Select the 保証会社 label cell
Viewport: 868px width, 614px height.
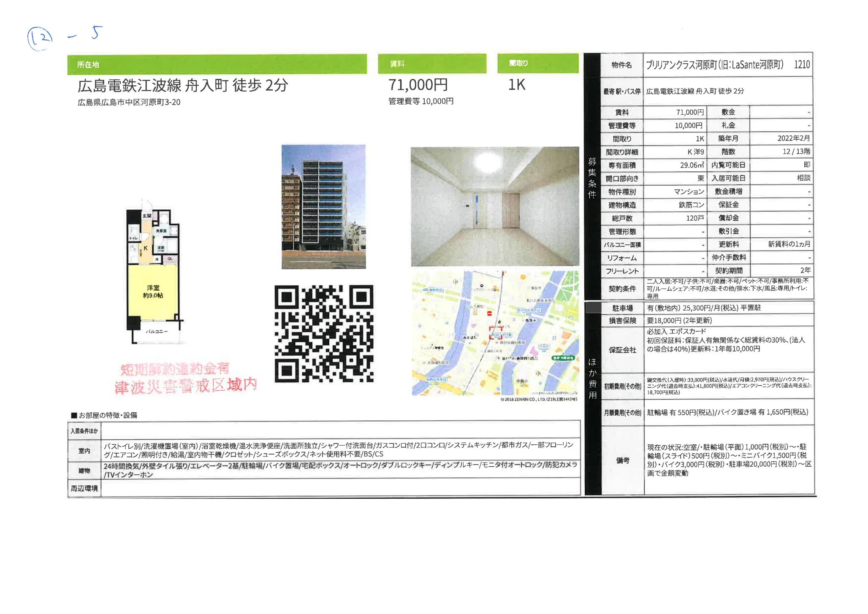click(622, 350)
